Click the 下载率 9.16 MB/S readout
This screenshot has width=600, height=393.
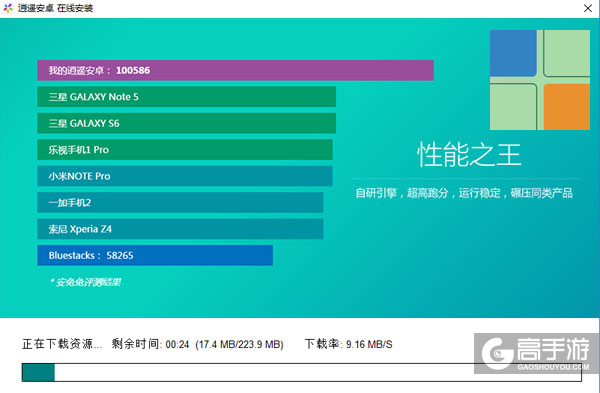(349, 344)
